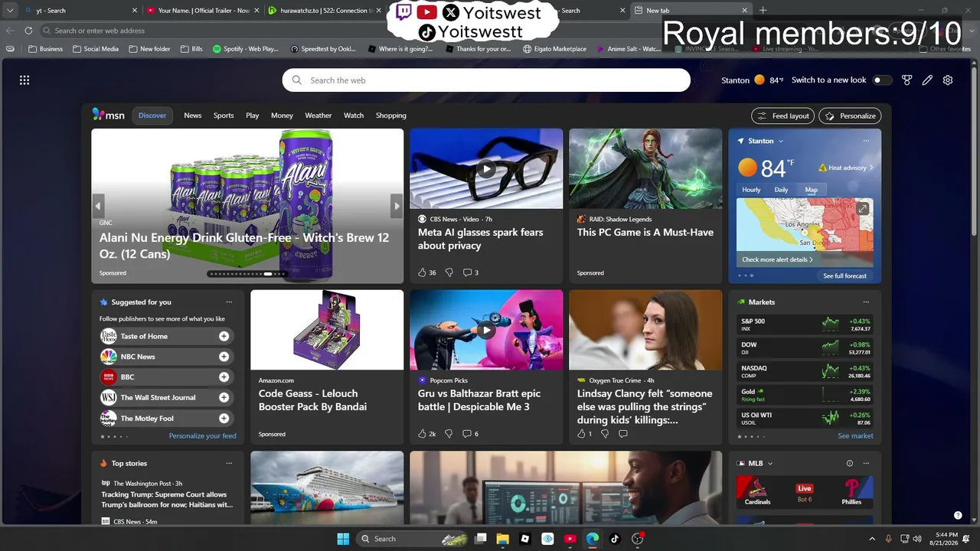Image resolution: width=980 pixels, height=551 pixels.
Task: Click the Feed layout button
Action: (782, 116)
